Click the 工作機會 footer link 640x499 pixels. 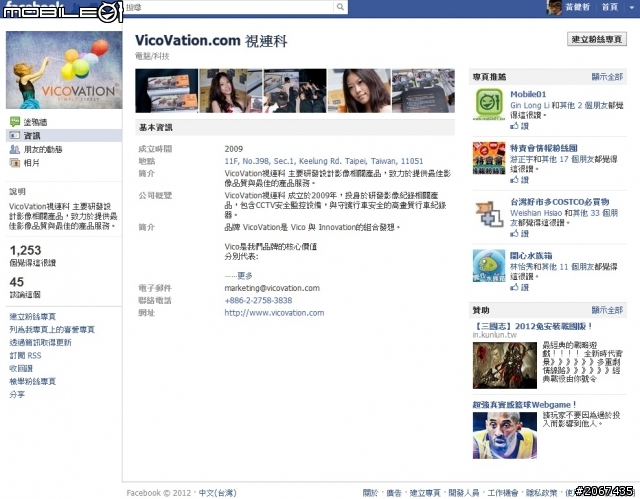[x=502, y=493]
